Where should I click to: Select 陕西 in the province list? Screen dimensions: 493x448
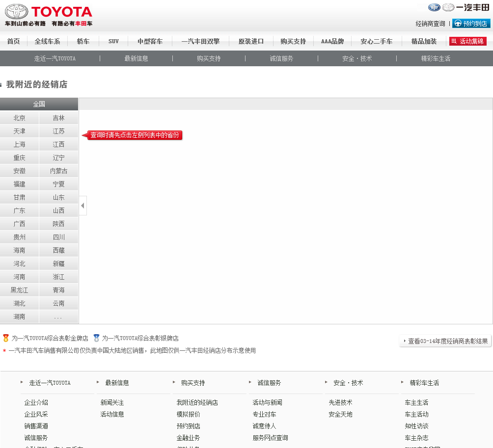pos(58,224)
